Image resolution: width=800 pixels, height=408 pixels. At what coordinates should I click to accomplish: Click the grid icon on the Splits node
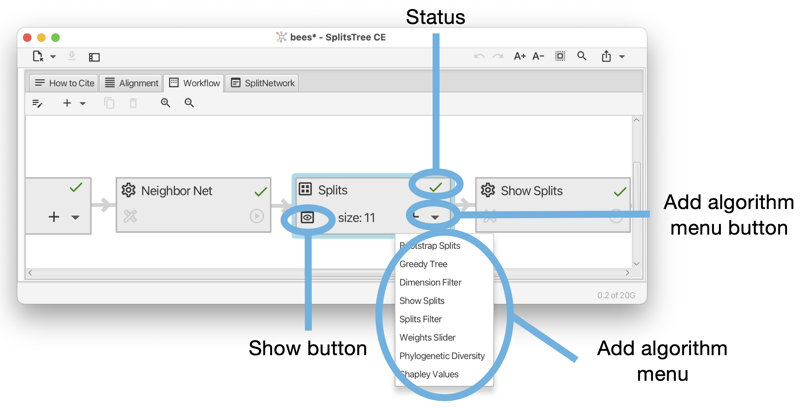[305, 189]
